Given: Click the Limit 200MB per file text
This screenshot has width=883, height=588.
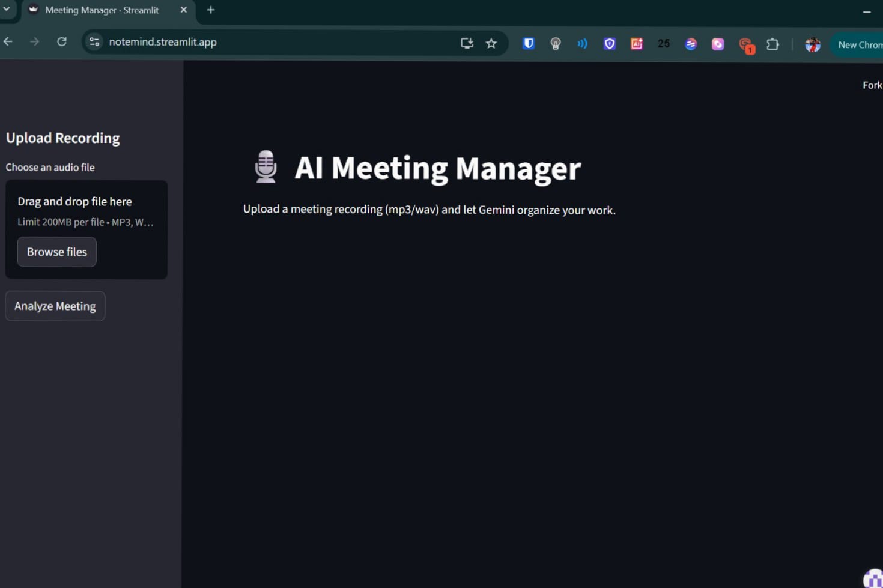Looking at the screenshot, I should click(85, 222).
